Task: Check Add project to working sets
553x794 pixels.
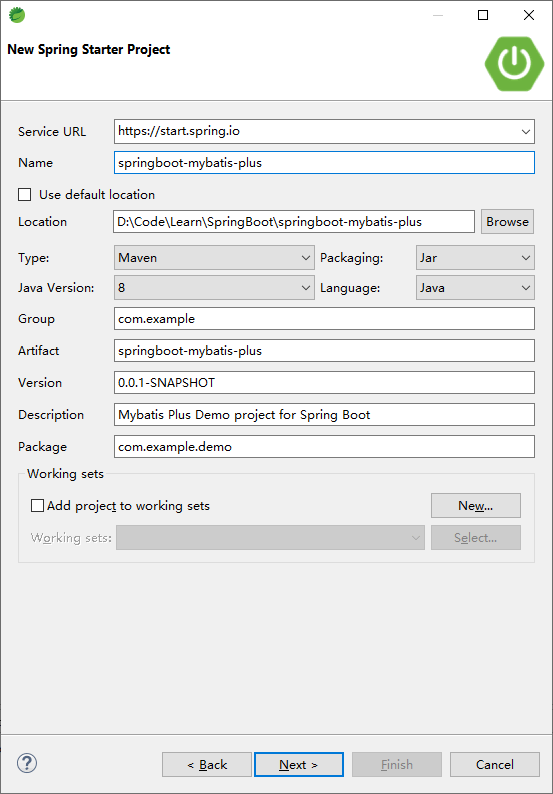Action: click(37, 505)
